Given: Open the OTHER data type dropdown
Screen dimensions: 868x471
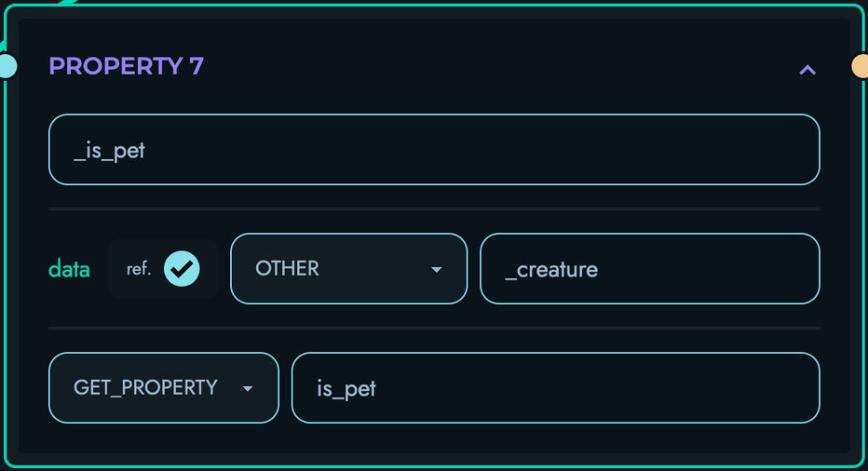Looking at the screenshot, I should coord(348,268).
